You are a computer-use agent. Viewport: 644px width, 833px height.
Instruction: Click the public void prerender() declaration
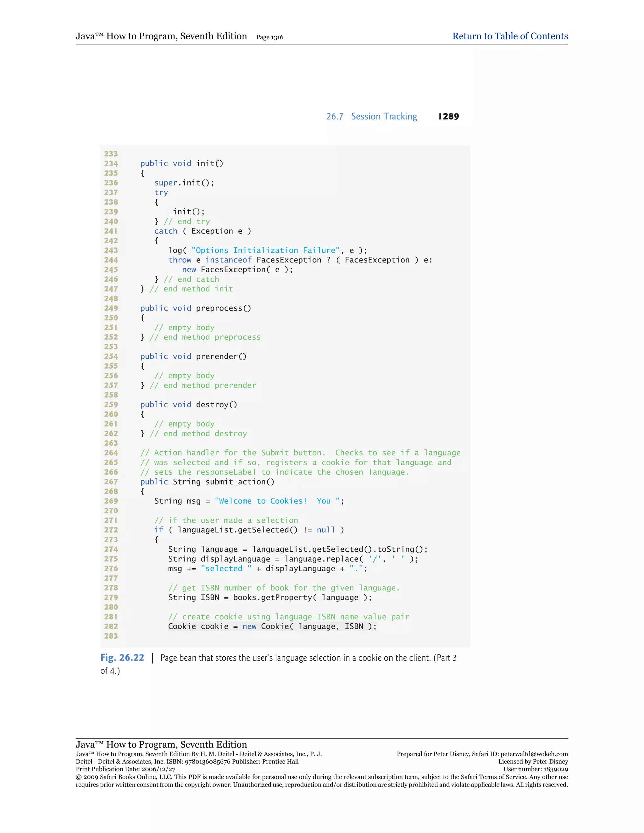pos(193,356)
